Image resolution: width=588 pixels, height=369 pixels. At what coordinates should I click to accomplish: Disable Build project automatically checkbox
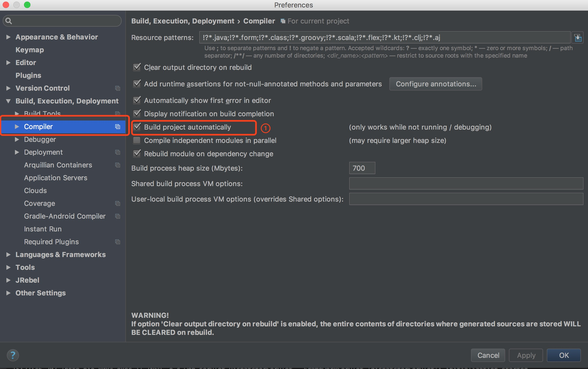click(x=137, y=127)
